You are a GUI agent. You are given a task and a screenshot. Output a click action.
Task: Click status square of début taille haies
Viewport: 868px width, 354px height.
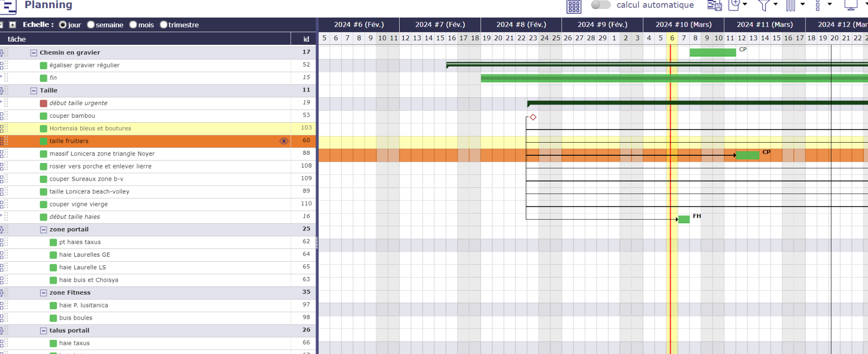(43, 218)
